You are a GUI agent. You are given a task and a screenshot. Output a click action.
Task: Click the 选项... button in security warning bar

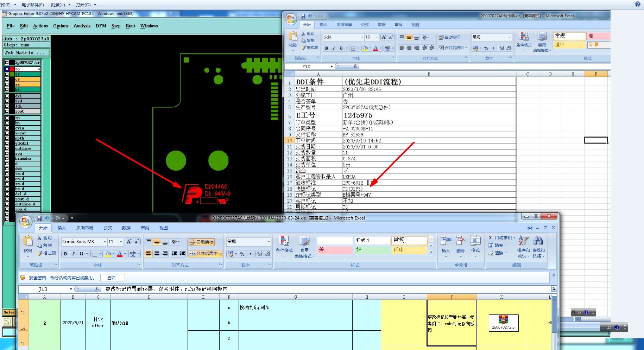point(113,278)
